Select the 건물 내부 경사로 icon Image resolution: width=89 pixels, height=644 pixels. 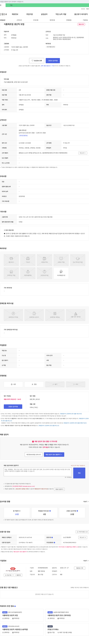tap(76, 315)
